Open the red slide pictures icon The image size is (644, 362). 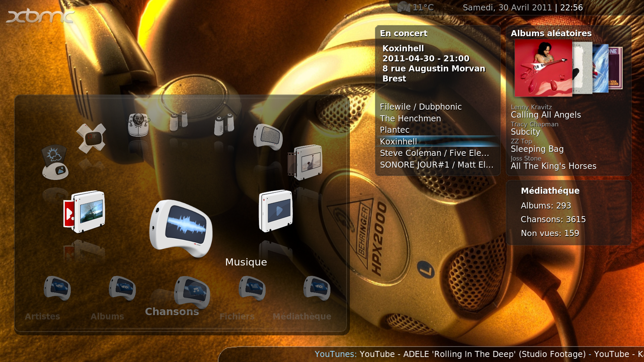tap(84, 212)
